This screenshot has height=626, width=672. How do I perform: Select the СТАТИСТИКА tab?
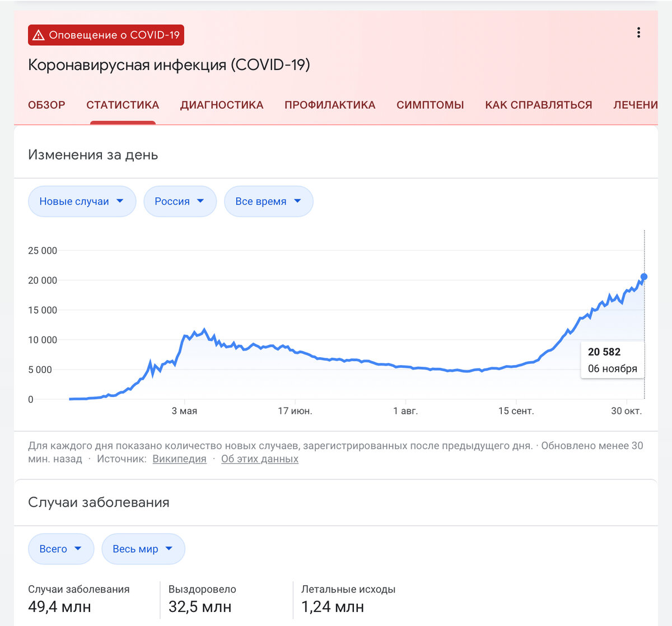click(x=123, y=105)
